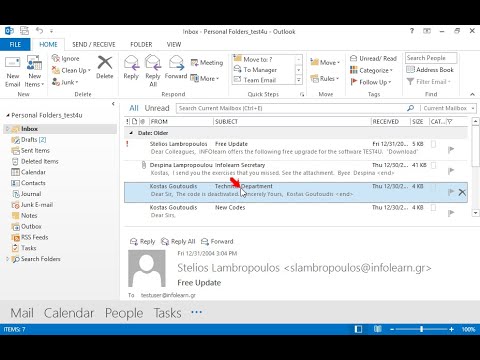Open the Junk dropdown menu
Viewport: 480px width, 360px height.
(x=65, y=82)
